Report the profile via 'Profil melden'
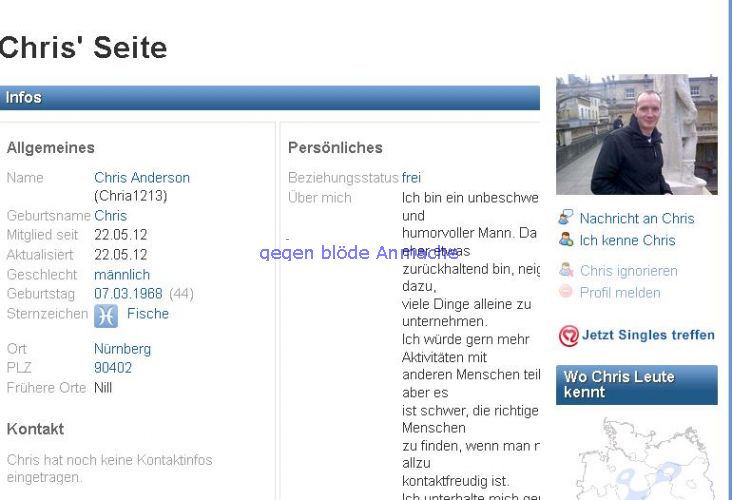The height and width of the screenshot is (500, 732). [x=620, y=292]
